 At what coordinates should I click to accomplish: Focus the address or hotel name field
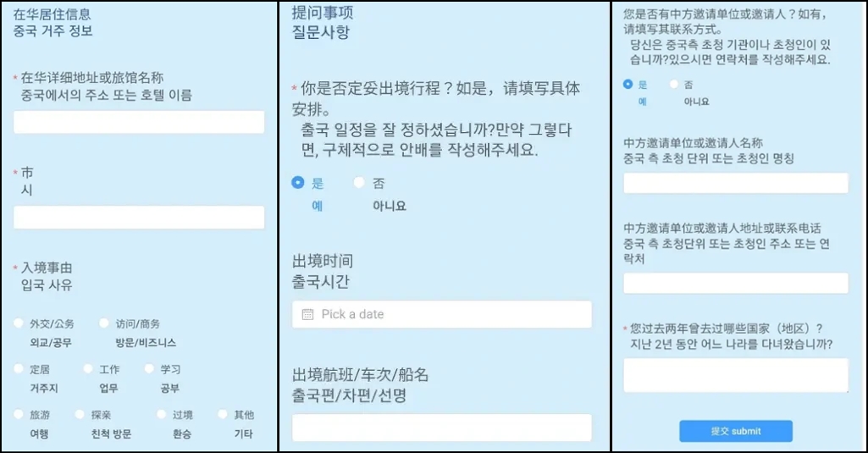click(x=139, y=122)
